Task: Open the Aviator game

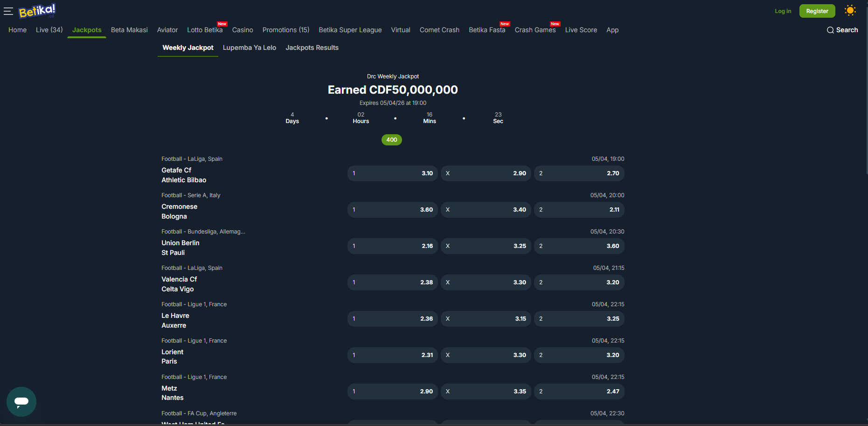Action: pyautogui.click(x=167, y=30)
